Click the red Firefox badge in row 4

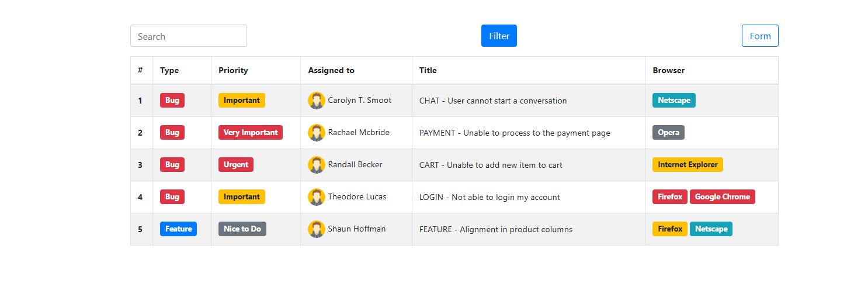670,197
